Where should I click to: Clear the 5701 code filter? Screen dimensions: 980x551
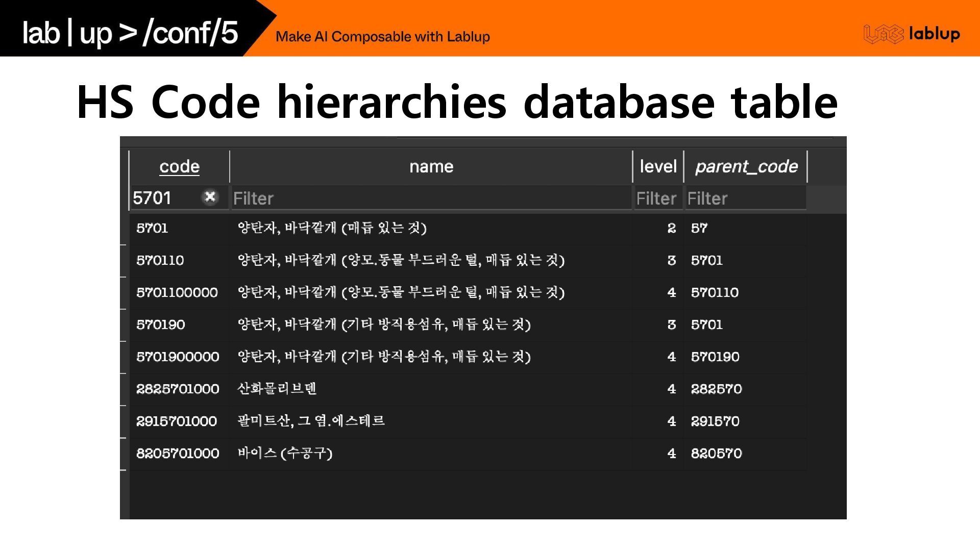click(210, 197)
